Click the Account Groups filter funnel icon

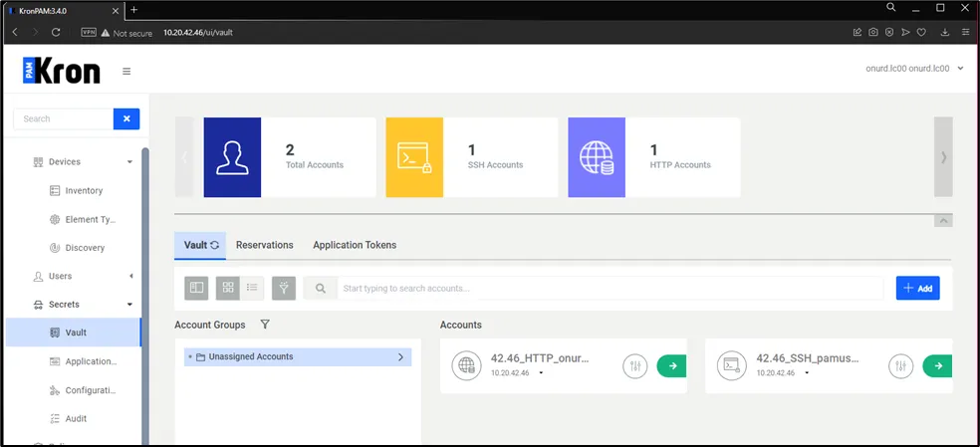click(x=265, y=325)
